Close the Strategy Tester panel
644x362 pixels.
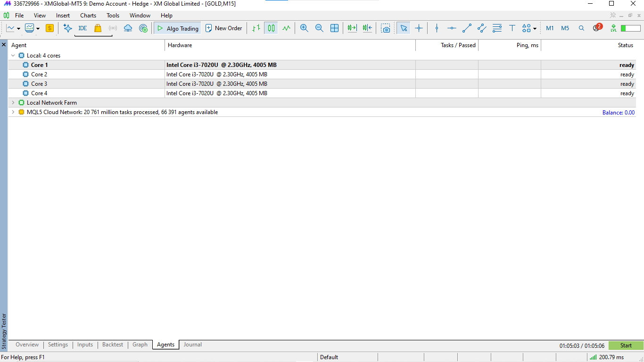[4, 44]
